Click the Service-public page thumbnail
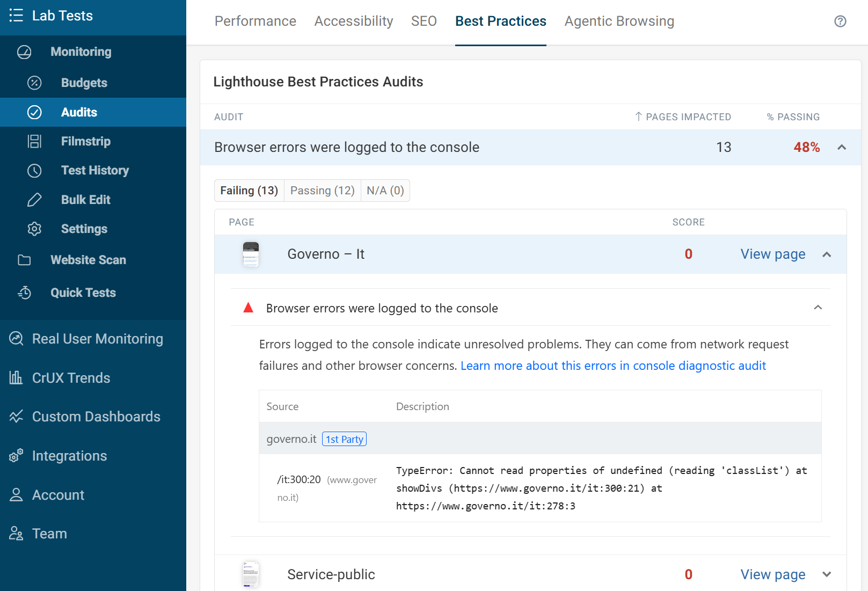This screenshot has width=868, height=591. click(x=251, y=574)
